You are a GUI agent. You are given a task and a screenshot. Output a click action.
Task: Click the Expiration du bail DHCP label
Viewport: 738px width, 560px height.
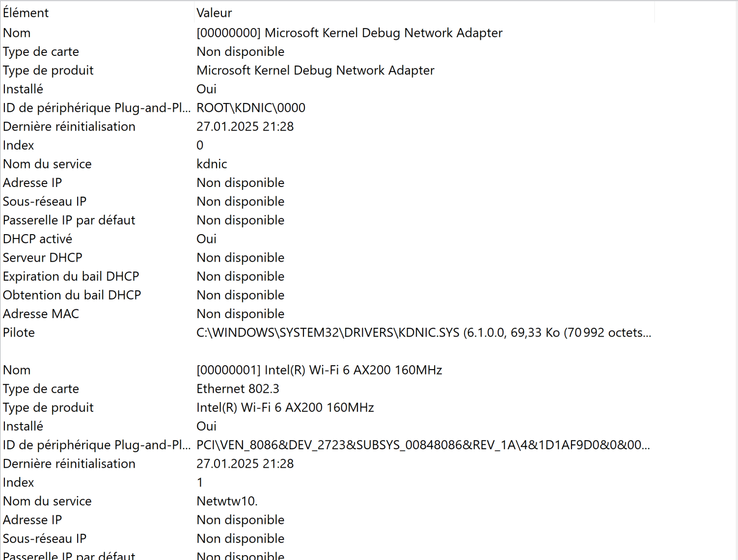(x=71, y=276)
